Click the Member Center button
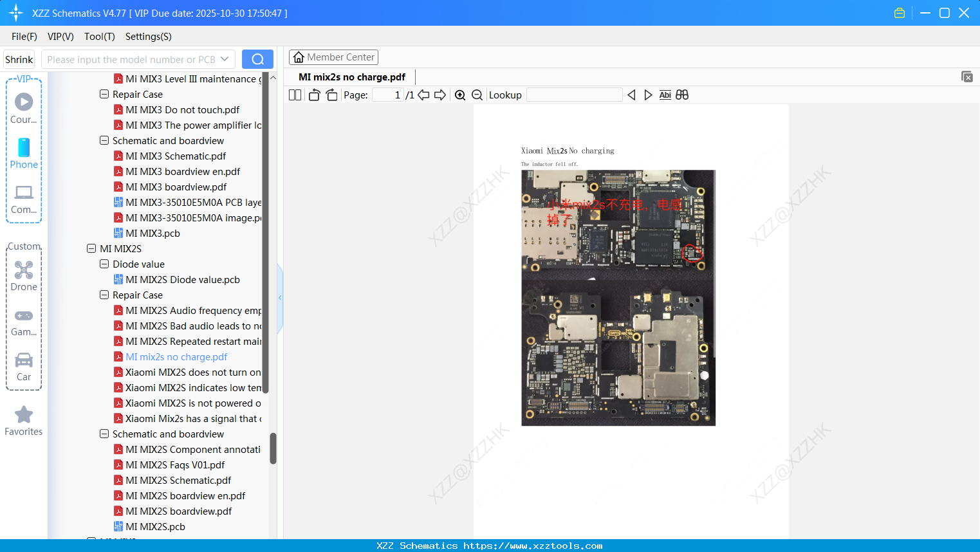 pyautogui.click(x=333, y=57)
